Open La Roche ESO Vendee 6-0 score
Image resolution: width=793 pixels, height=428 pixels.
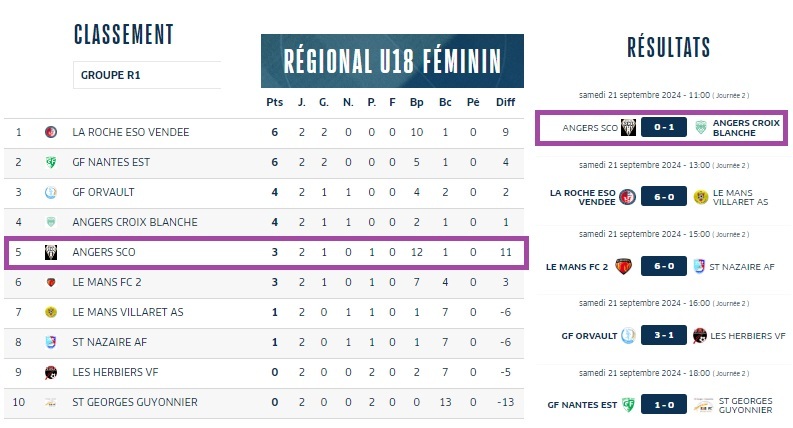(x=664, y=197)
